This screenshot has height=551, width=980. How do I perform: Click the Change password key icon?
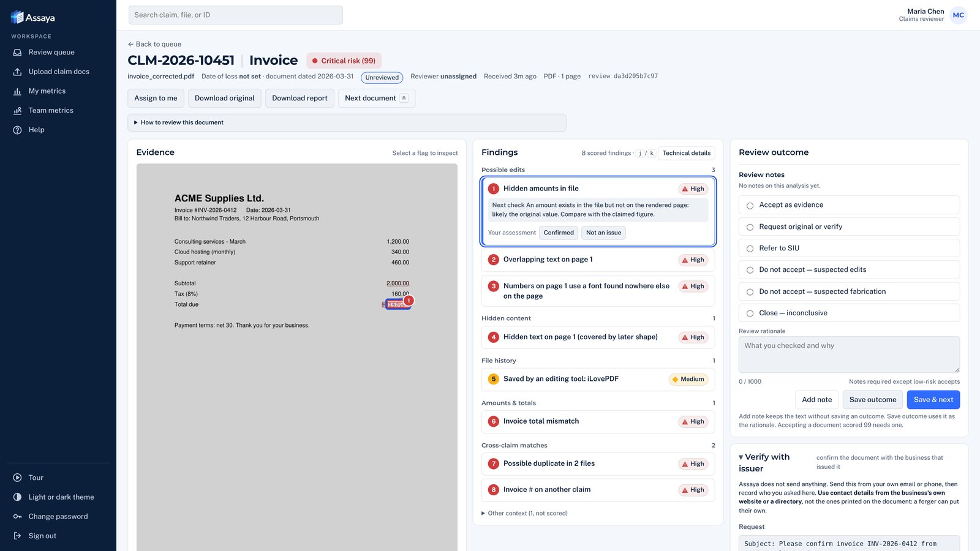17,517
